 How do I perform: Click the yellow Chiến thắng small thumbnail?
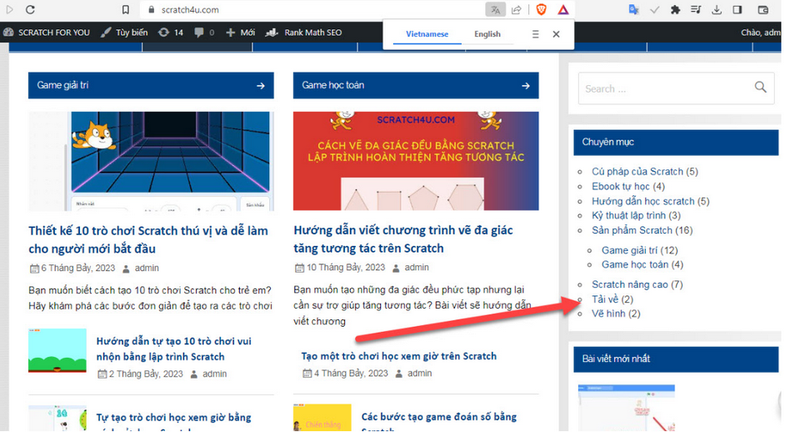tap(322, 418)
